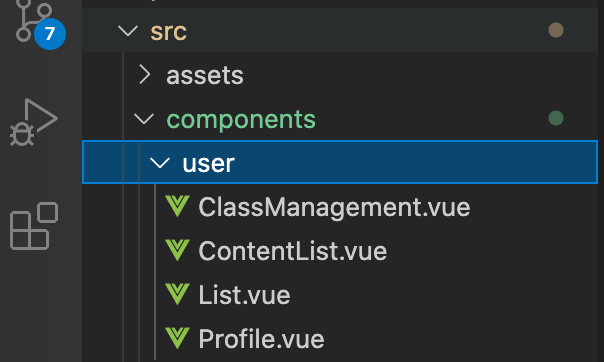Collapse the components folder chevron
604x362 pixels.
click(144, 119)
